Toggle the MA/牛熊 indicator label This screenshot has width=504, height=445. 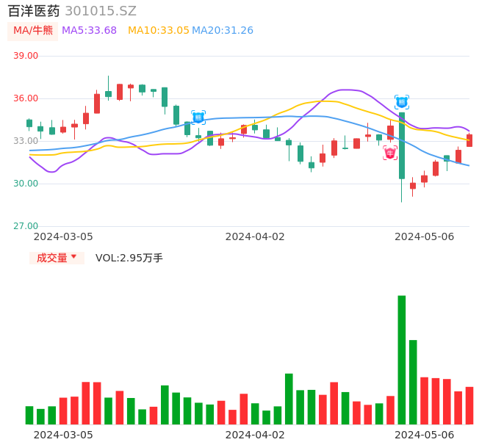click(32, 31)
